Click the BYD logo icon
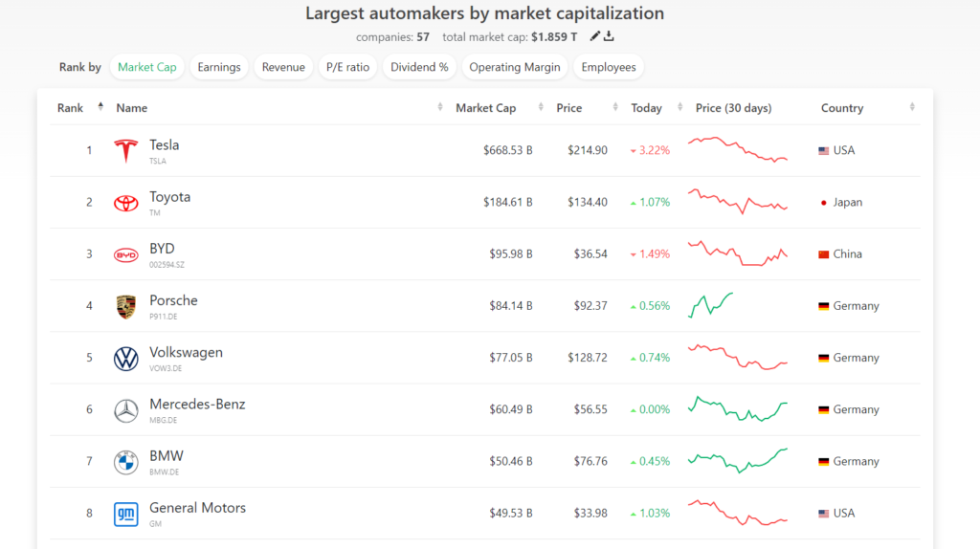980x549 pixels. 125,254
